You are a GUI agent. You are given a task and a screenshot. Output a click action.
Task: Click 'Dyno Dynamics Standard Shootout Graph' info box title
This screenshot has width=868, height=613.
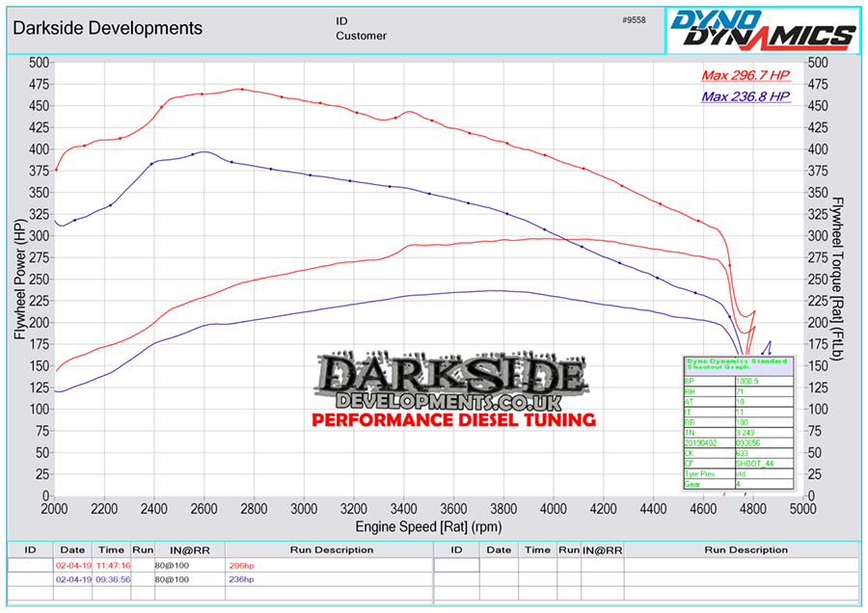tap(737, 364)
